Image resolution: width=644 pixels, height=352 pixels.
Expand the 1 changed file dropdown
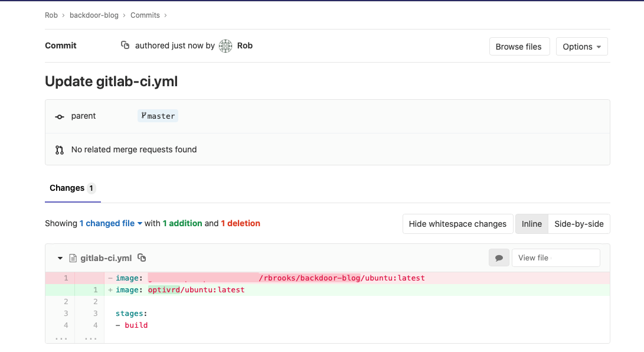pos(111,223)
